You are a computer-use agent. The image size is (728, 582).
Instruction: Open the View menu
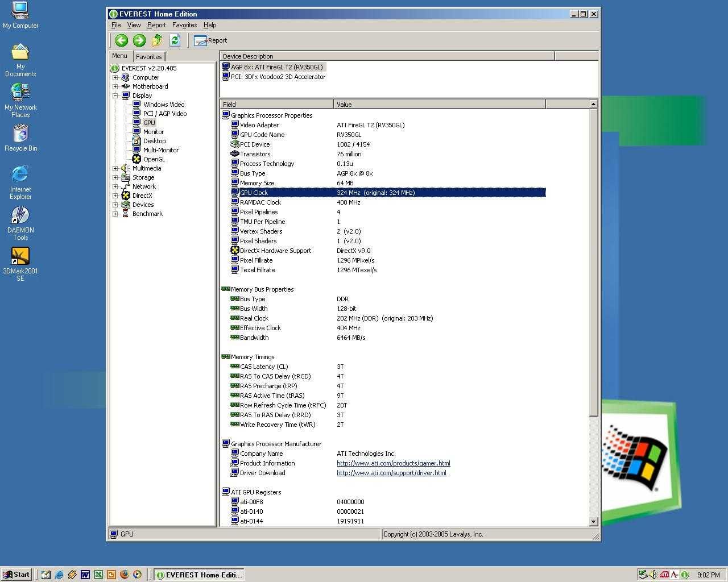pos(134,25)
